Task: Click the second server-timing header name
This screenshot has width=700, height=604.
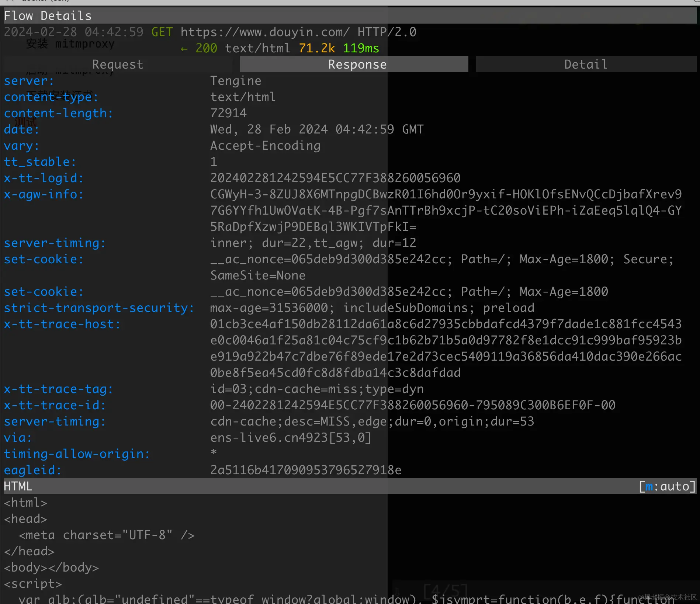Action: click(x=55, y=421)
